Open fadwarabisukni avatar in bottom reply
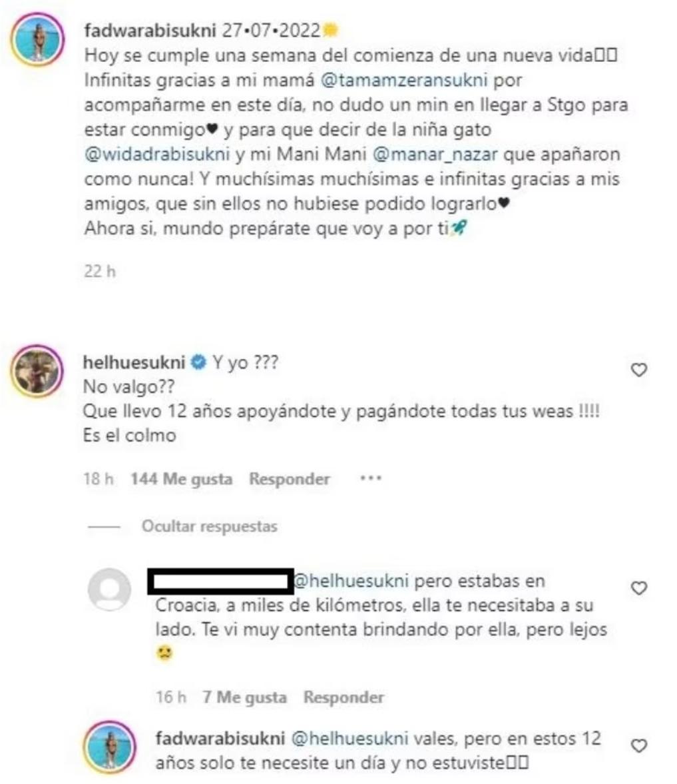 109,747
